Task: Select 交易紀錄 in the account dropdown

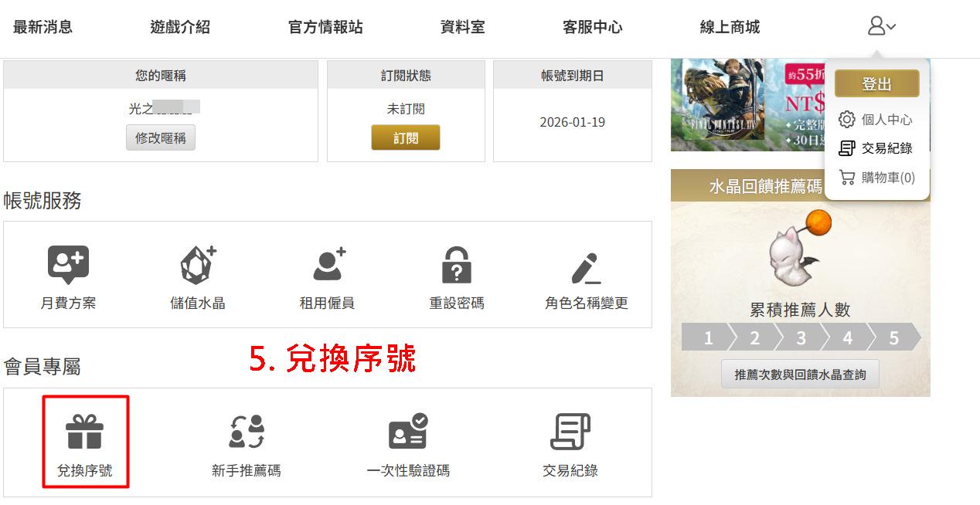Action: pos(876,148)
